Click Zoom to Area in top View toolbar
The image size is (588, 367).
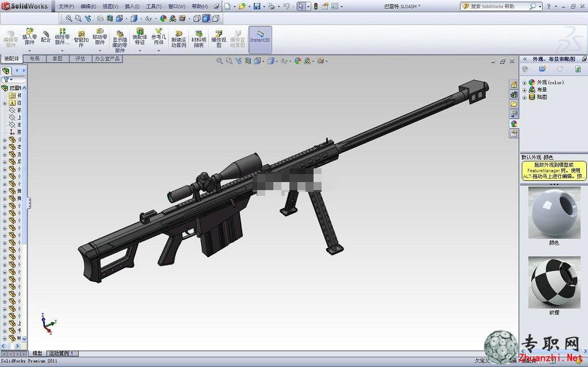coord(78,18)
